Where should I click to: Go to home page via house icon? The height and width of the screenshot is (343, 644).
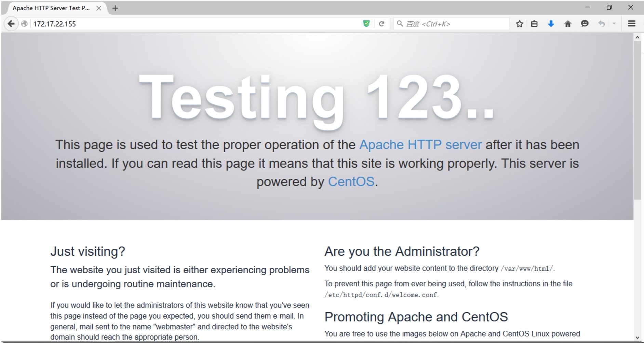pos(568,24)
